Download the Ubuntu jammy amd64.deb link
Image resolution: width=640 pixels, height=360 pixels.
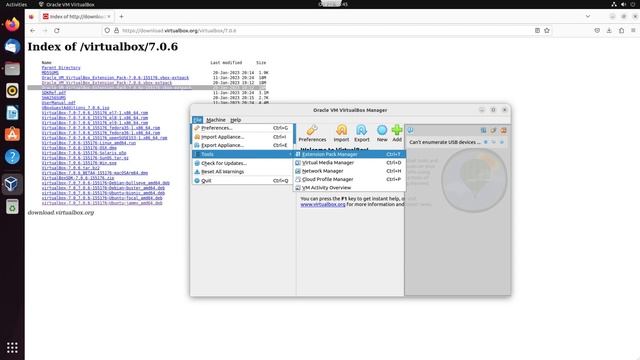tap(102, 203)
